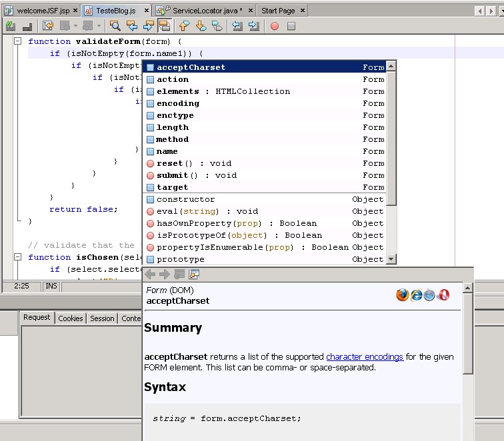
Task: Stop macro recording (grey square)
Action: 291,26
